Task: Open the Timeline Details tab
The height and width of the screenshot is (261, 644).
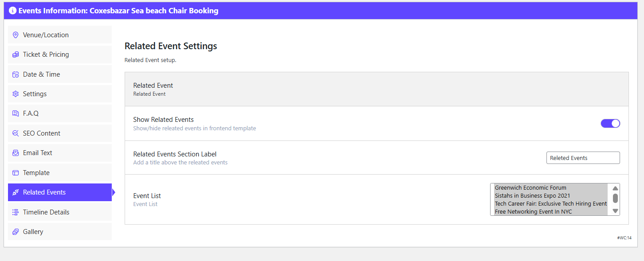Action: pos(46,212)
